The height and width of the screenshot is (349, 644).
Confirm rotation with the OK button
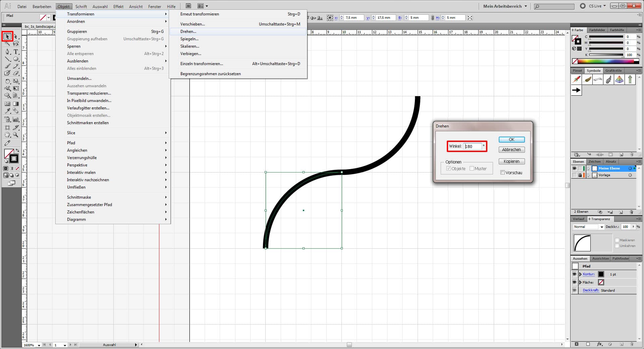coord(511,139)
